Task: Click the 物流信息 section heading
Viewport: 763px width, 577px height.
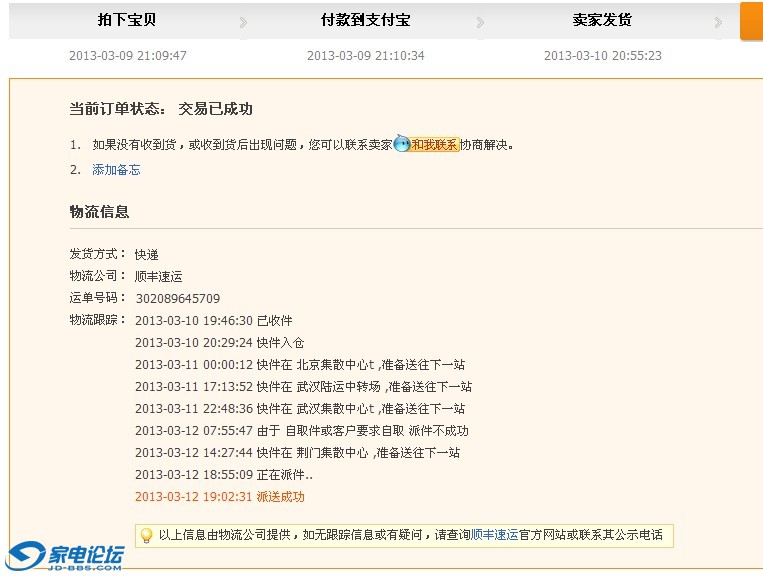Action: [x=99, y=212]
